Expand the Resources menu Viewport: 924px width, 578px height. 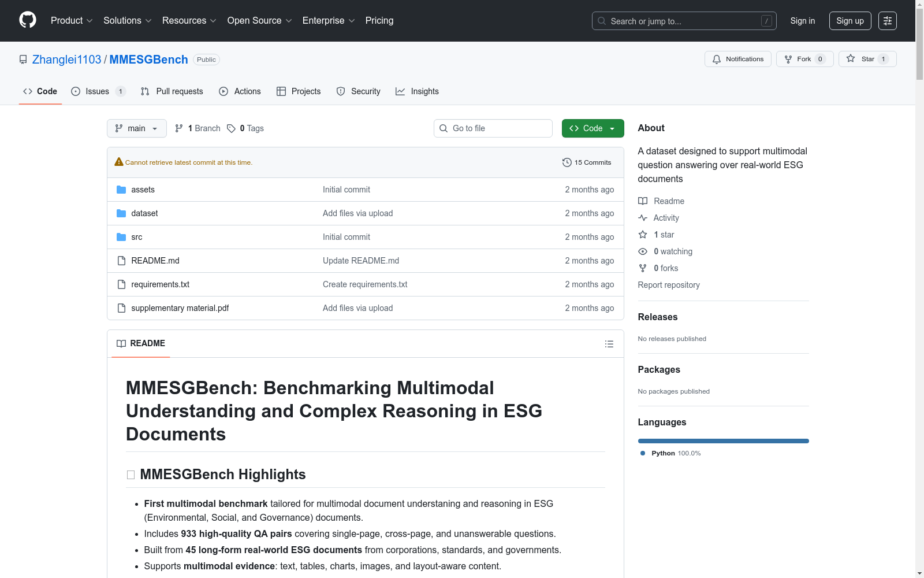(189, 21)
